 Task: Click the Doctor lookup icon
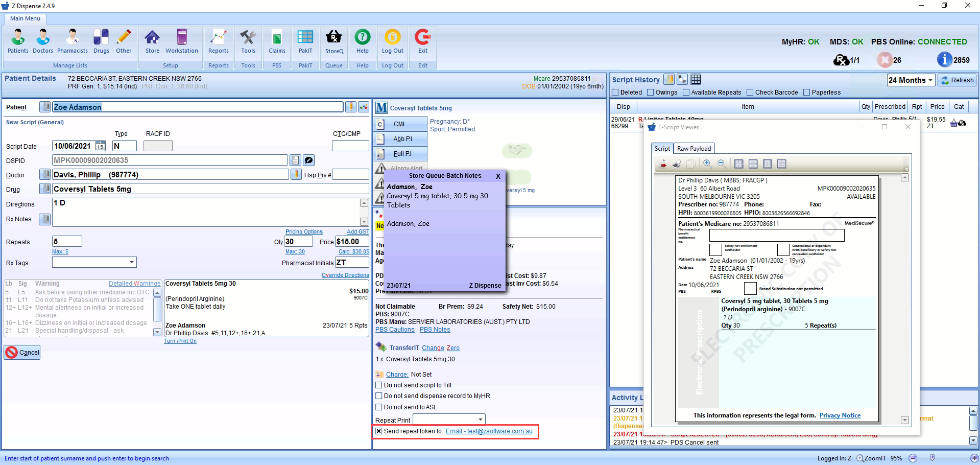pos(45,175)
